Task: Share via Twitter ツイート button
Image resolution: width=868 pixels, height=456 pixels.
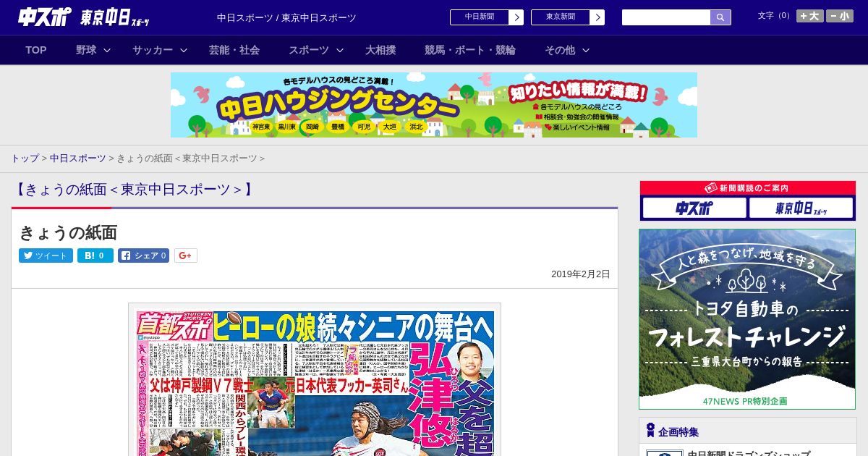Action: [46, 256]
